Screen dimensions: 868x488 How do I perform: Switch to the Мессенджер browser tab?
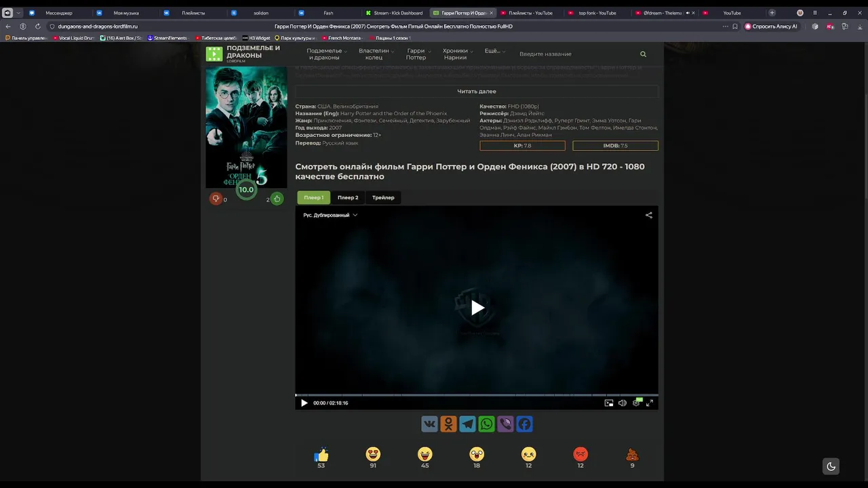coord(58,13)
